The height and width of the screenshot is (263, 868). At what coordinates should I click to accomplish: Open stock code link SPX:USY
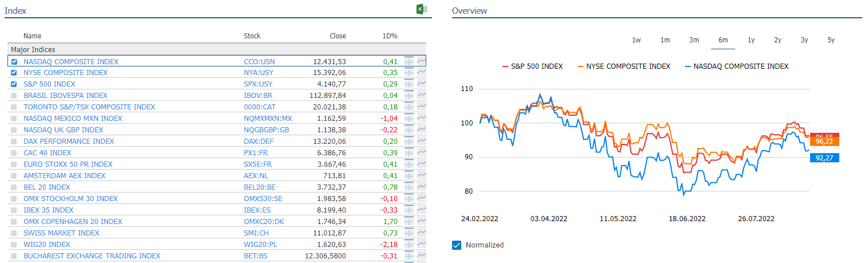point(258,84)
